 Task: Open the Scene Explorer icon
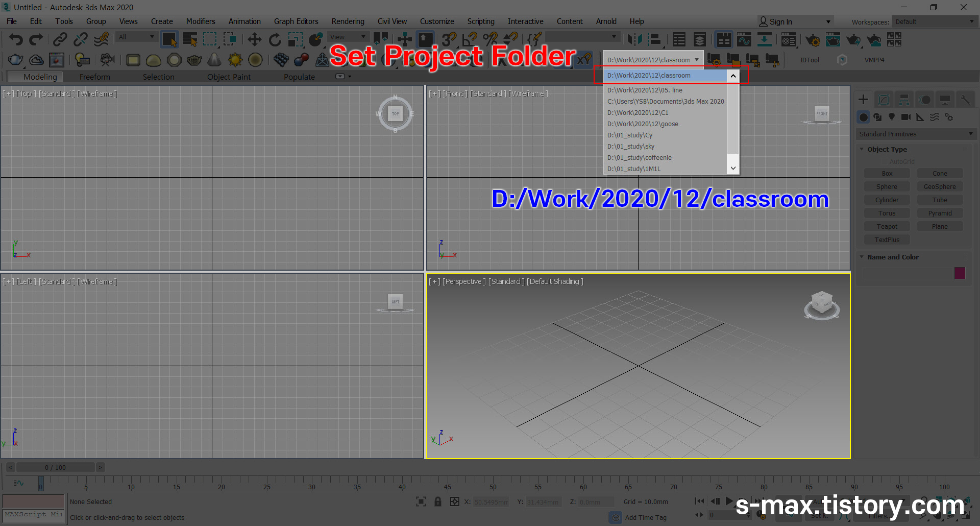[679, 39]
